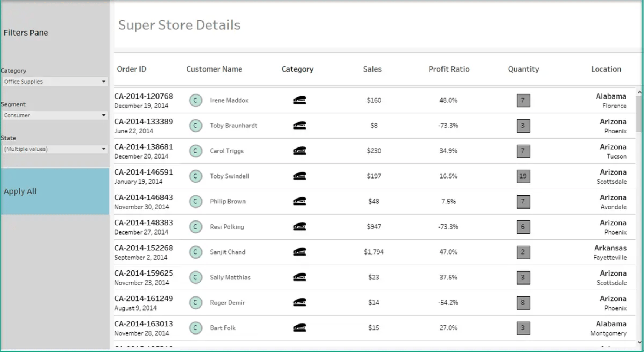
Task: Open the State filter dropdown
Action: pyautogui.click(x=55, y=149)
